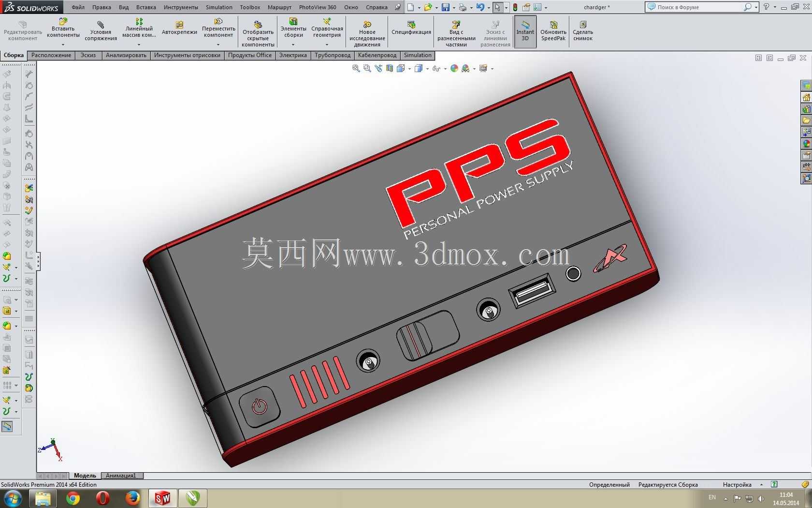Click the Apply Scene icon
The width and height of the screenshot is (812, 508).
coord(465,69)
